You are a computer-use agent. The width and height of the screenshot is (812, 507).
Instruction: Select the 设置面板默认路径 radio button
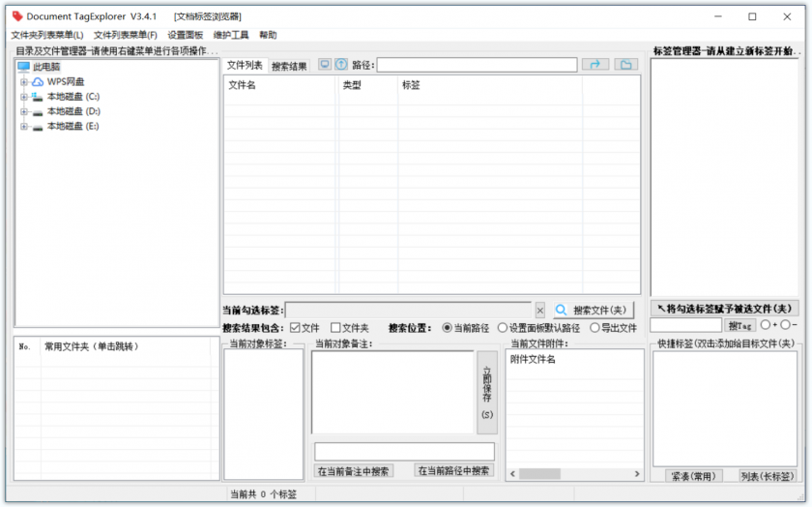pyautogui.click(x=502, y=328)
